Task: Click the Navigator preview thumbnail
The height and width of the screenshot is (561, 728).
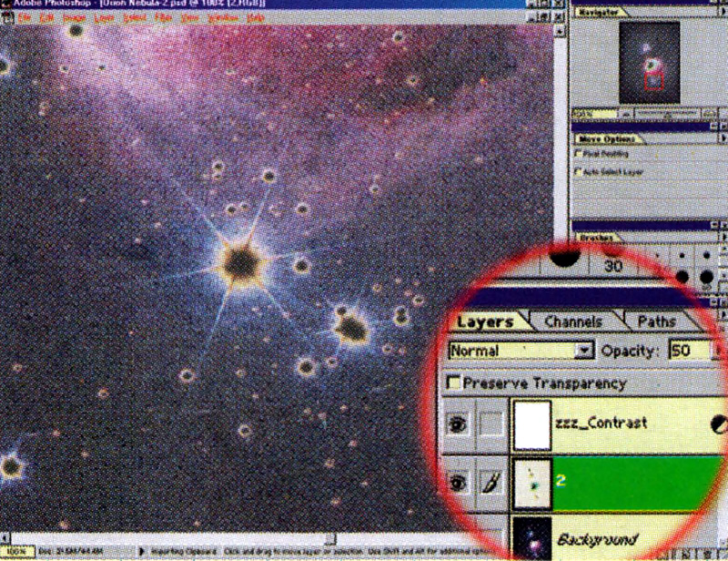Action: (x=649, y=63)
